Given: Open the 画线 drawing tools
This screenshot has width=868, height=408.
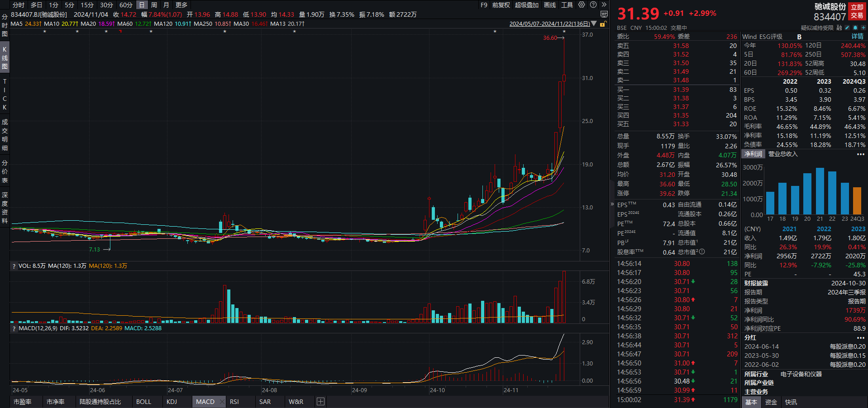Looking at the screenshot, I should (x=550, y=5).
